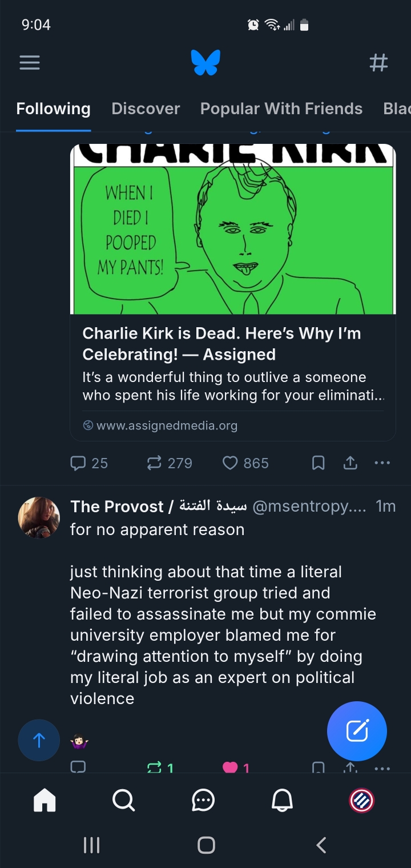
Task: Tap the Bluesky butterfly logo
Action: (205, 62)
